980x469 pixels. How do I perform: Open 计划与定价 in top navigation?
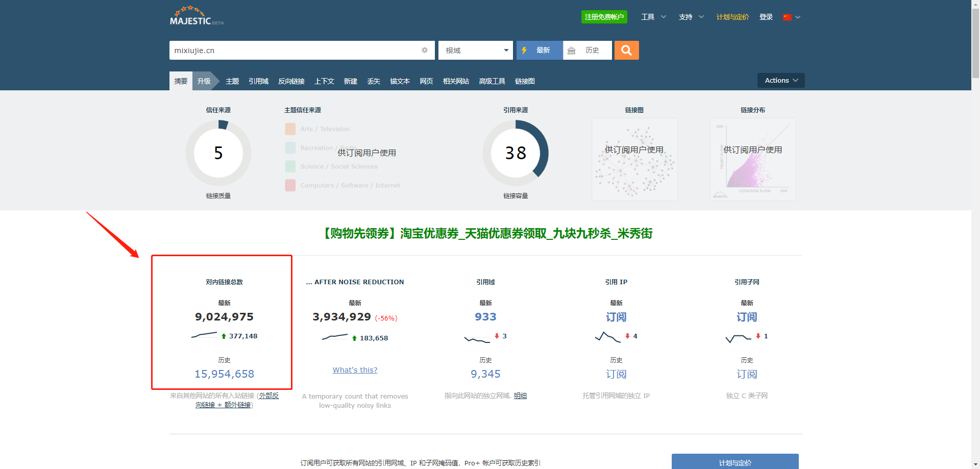click(x=732, y=17)
